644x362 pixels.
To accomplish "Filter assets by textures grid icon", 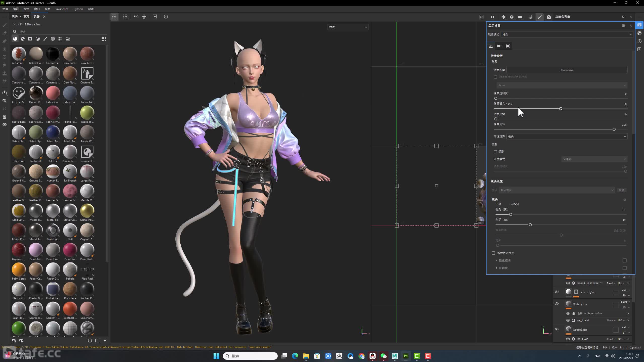I will click(60, 39).
